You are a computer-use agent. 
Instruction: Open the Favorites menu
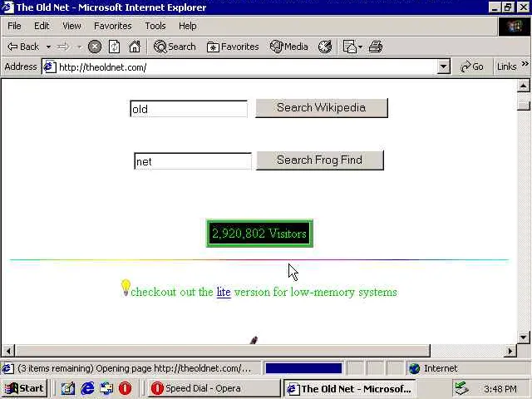coord(113,26)
